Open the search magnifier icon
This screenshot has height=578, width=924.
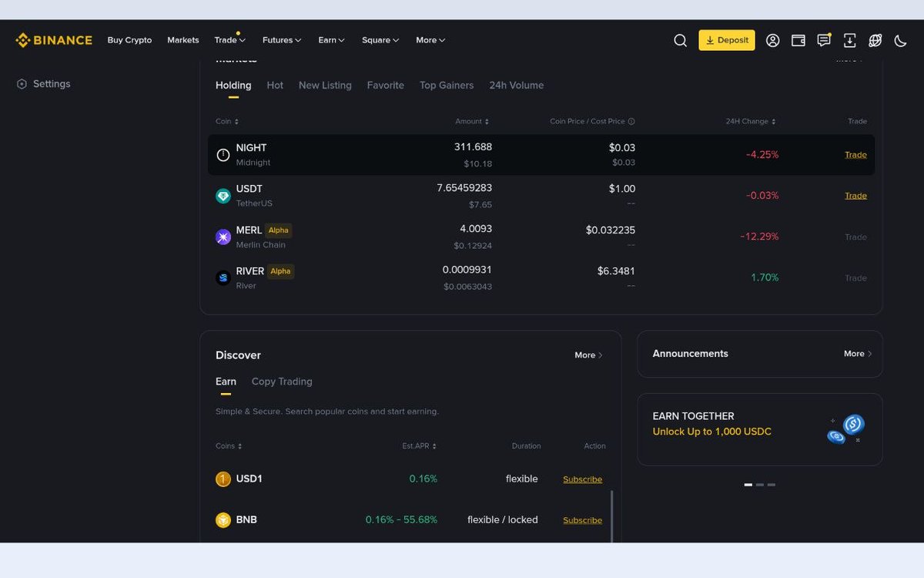[x=680, y=40]
